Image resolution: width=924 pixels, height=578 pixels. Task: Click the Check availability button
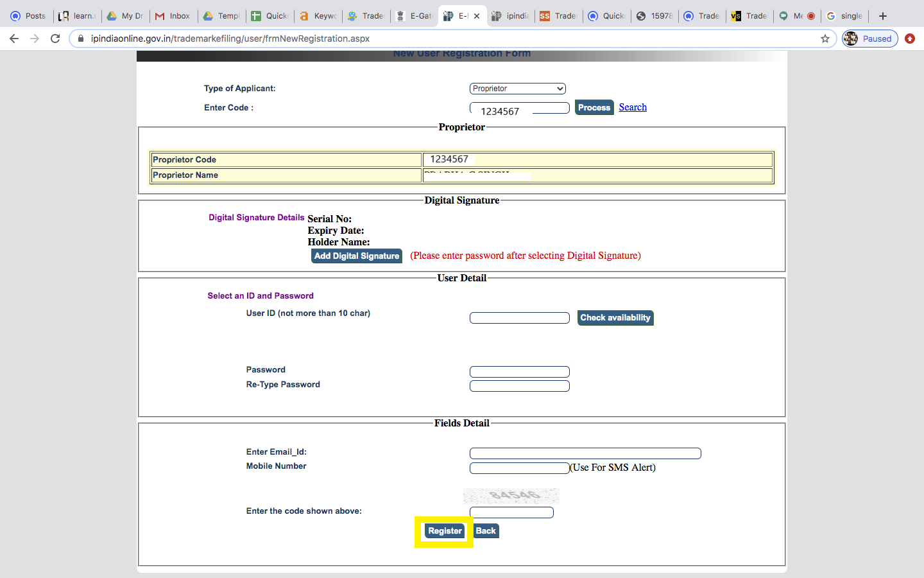coord(615,318)
